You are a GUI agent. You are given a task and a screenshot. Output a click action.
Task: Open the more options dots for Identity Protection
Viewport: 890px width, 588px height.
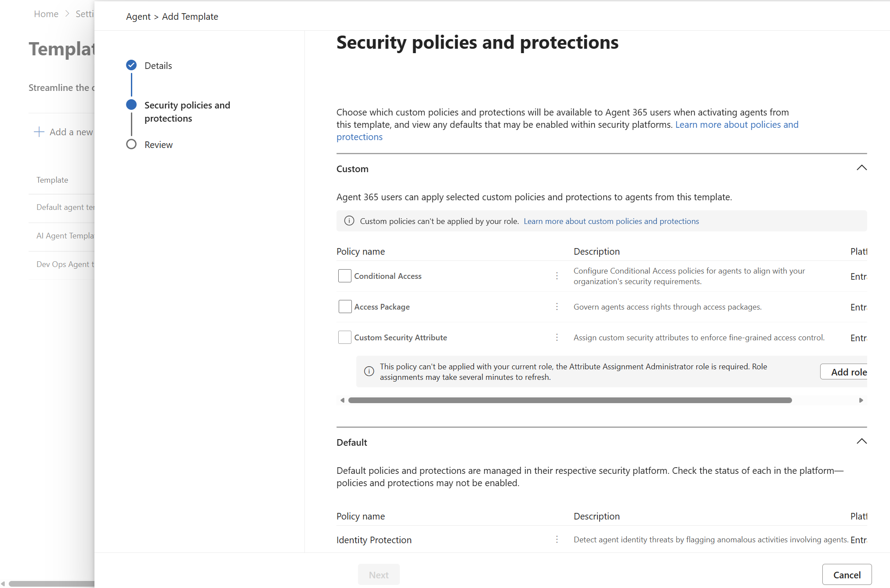pyautogui.click(x=557, y=540)
